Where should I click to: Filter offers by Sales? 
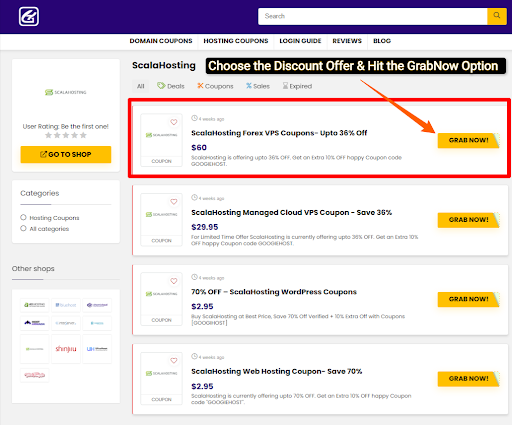[x=258, y=86]
